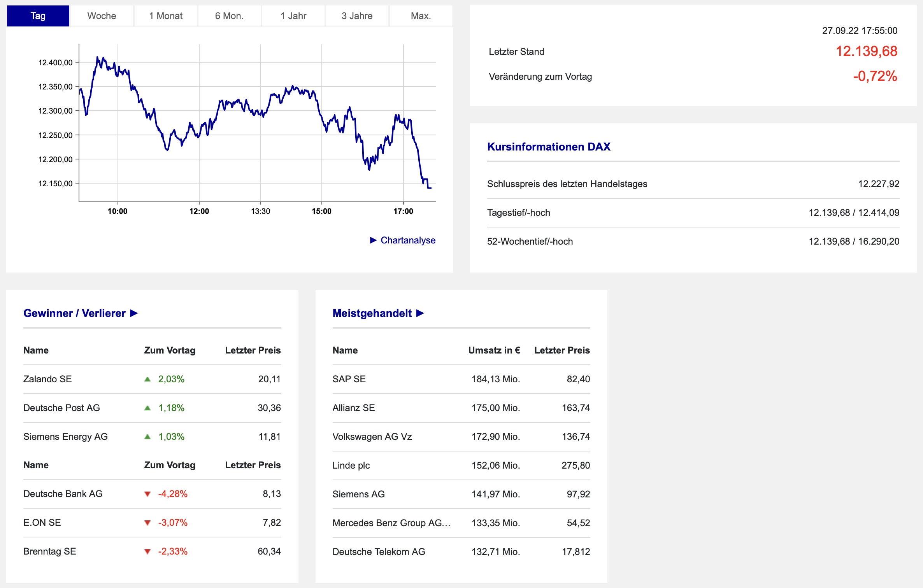923x588 pixels.
Task: Open the Chartanalyse link
Action: 408,240
